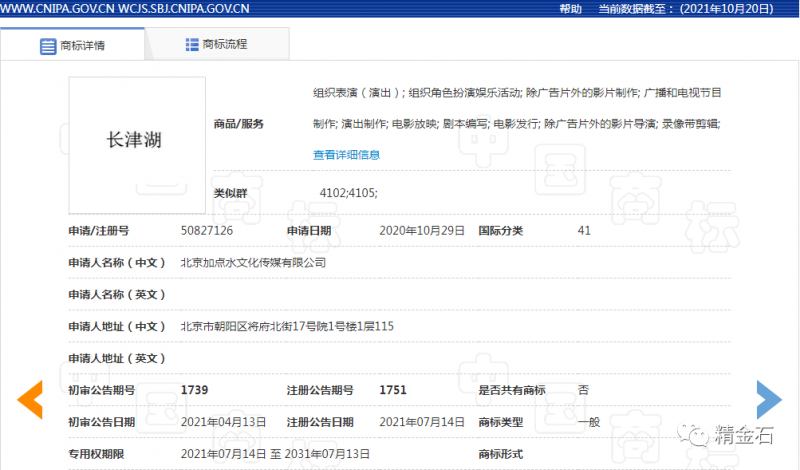The height and width of the screenshot is (470, 800).
Task: Open the 查看详细信息 link
Action: pyautogui.click(x=346, y=155)
